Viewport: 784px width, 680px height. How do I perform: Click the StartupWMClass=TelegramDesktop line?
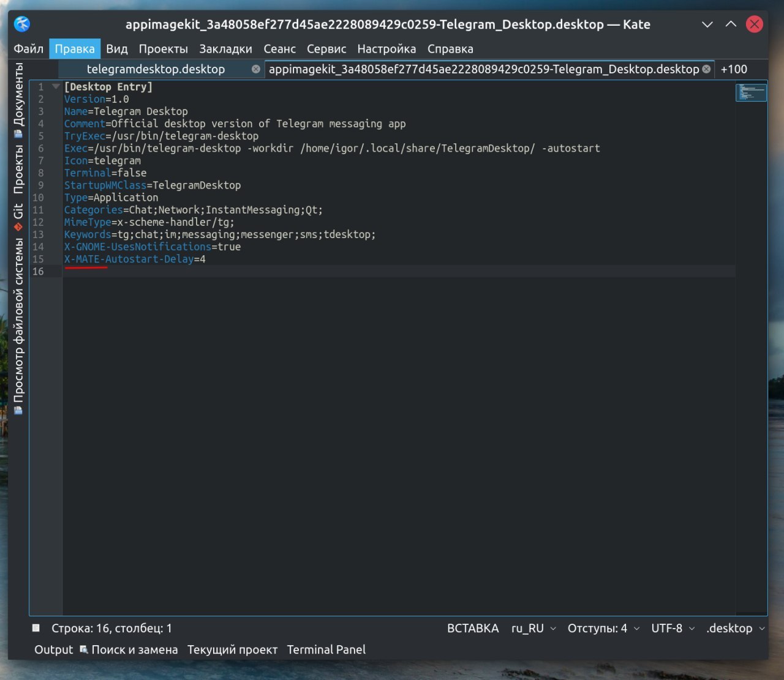[x=153, y=185]
